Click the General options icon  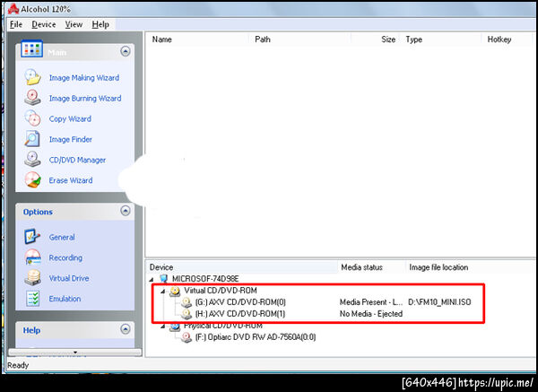(x=32, y=237)
